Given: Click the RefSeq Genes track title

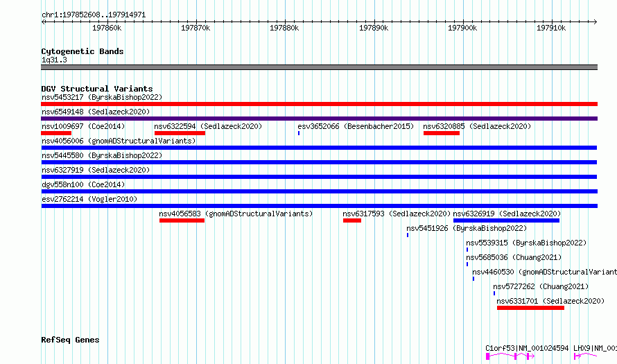Looking at the screenshot, I should 70,340.
